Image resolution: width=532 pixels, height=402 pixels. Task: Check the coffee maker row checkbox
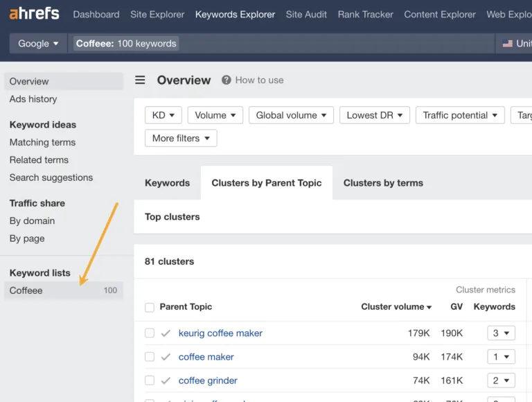[x=150, y=357]
